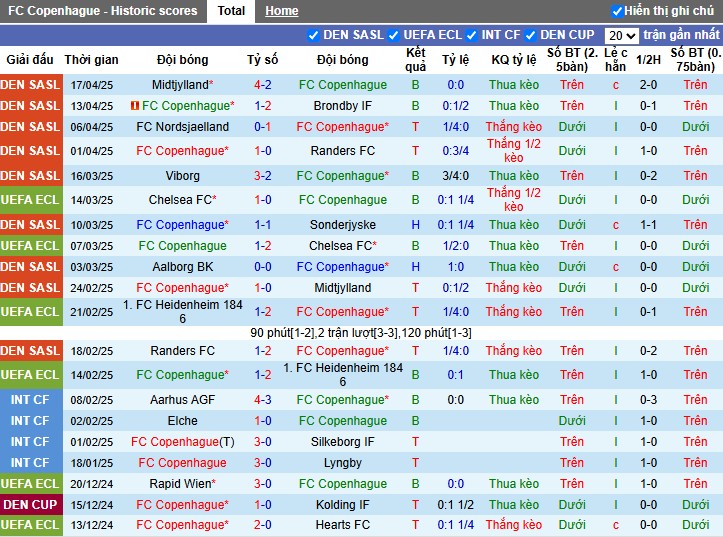Click the Midtjylland link on 24/02/25
This screenshot has height=537, width=723.
[x=343, y=288]
